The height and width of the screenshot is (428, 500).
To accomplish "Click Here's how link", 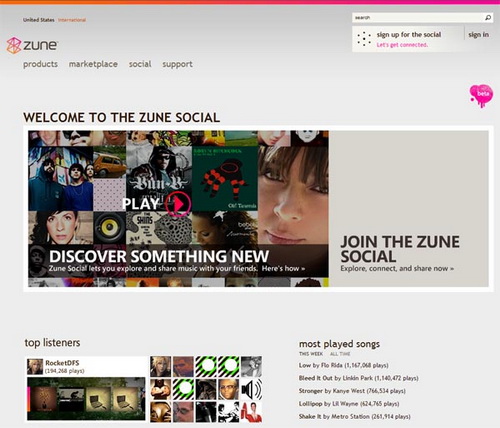I will (283, 268).
